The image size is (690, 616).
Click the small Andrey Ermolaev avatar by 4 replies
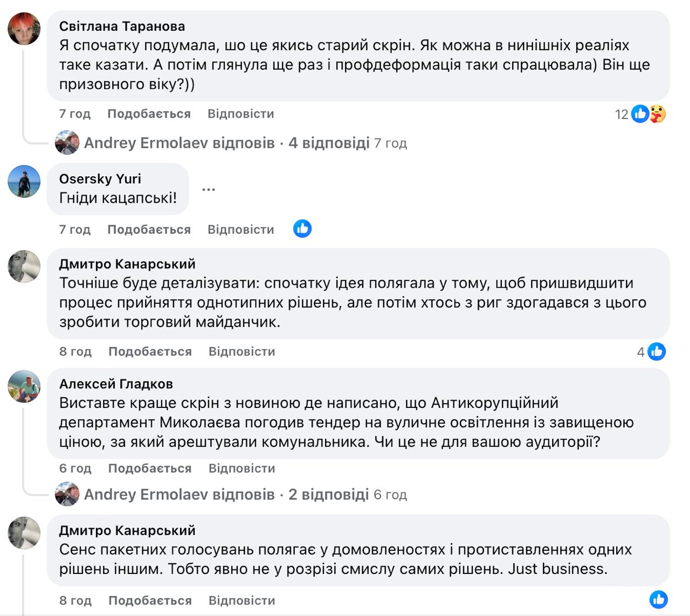67,143
